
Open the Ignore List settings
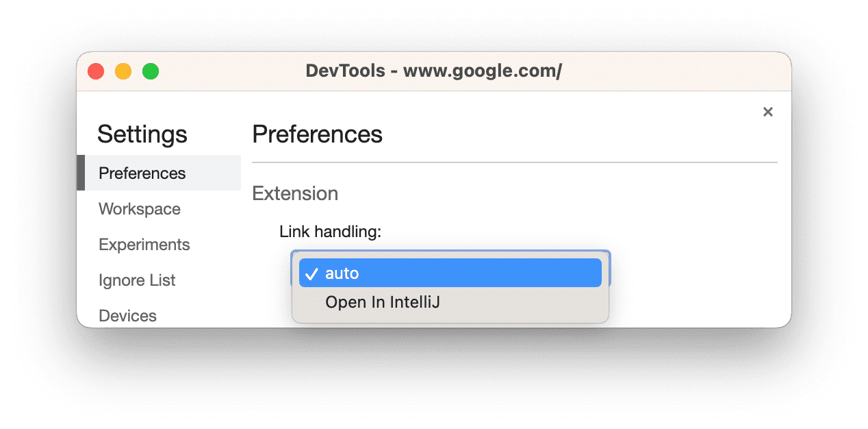(137, 280)
